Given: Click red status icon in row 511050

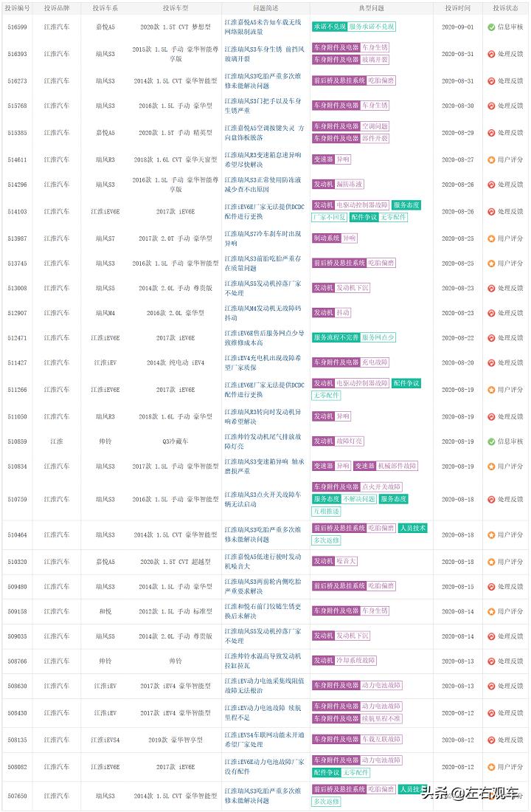Looking at the screenshot, I should click(x=491, y=416).
